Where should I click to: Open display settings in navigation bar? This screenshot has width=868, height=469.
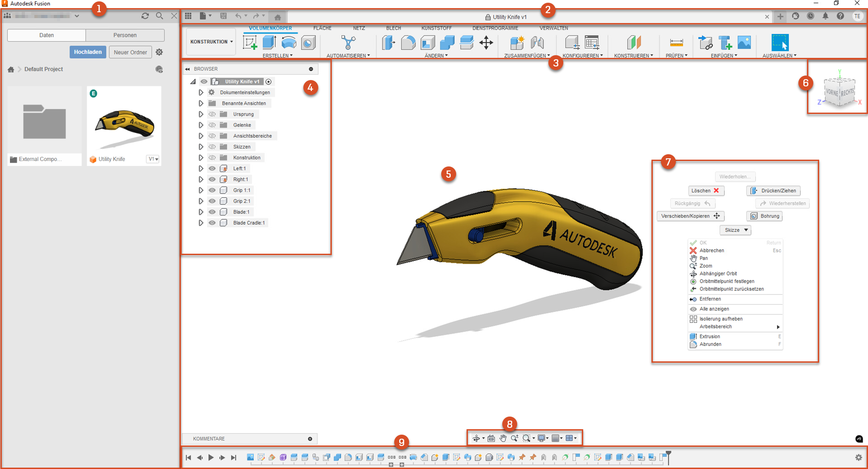(541, 438)
